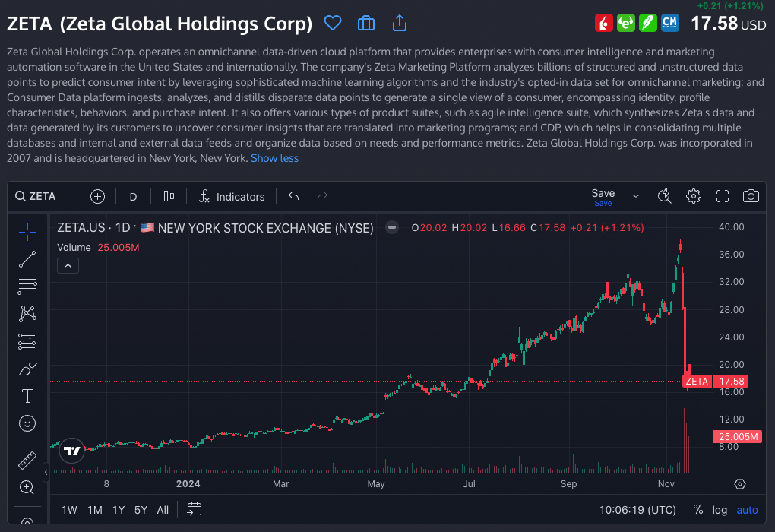Screen dimensions: 775x532
Task: Click the 17.58 USD price header
Action: (x=728, y=24)
